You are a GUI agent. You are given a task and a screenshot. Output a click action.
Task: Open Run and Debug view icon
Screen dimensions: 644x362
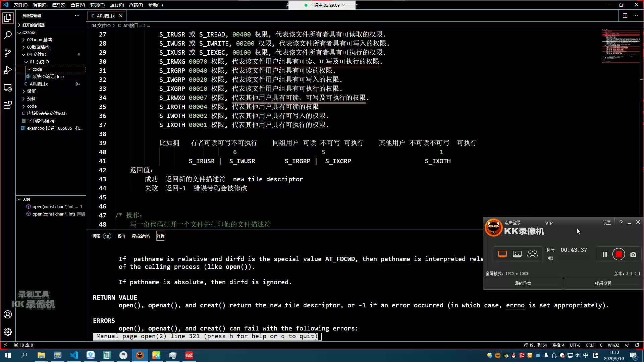(x=8, y=70)
